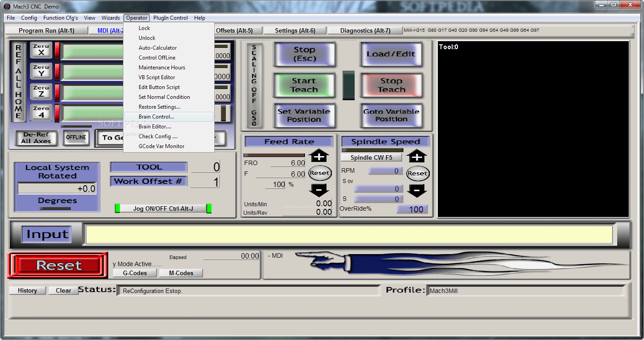Click the yellow MDI Input field
Screen dimensions: 644x340
pyautogui.click(x=349, y=235)
